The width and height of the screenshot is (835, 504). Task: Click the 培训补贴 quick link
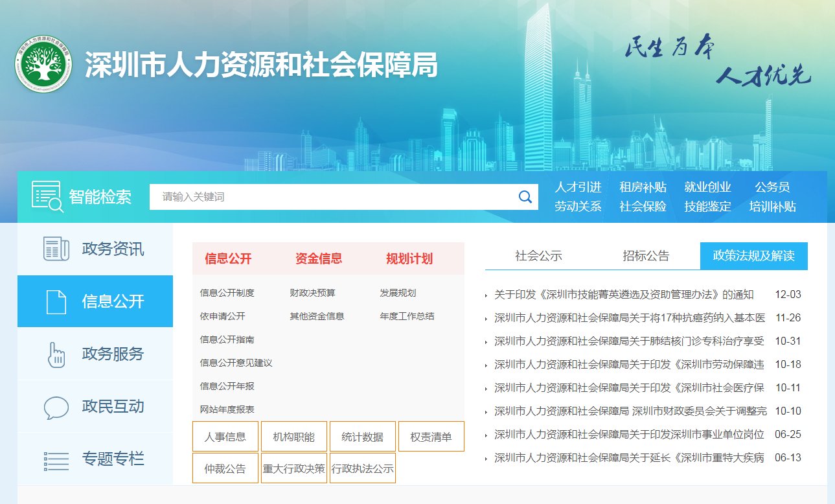[x=773, y=207]
